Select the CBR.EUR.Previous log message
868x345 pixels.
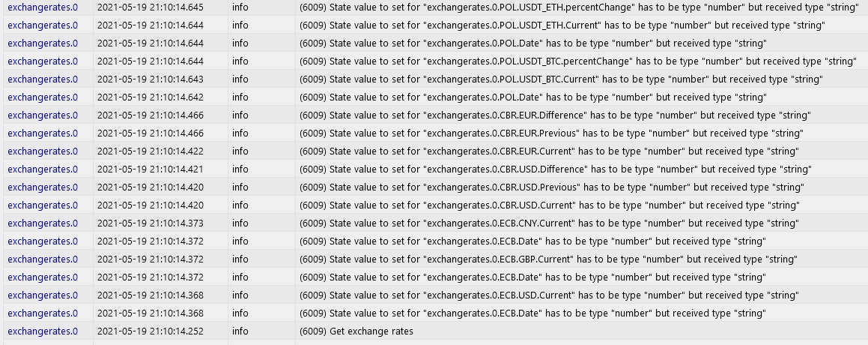551,133
